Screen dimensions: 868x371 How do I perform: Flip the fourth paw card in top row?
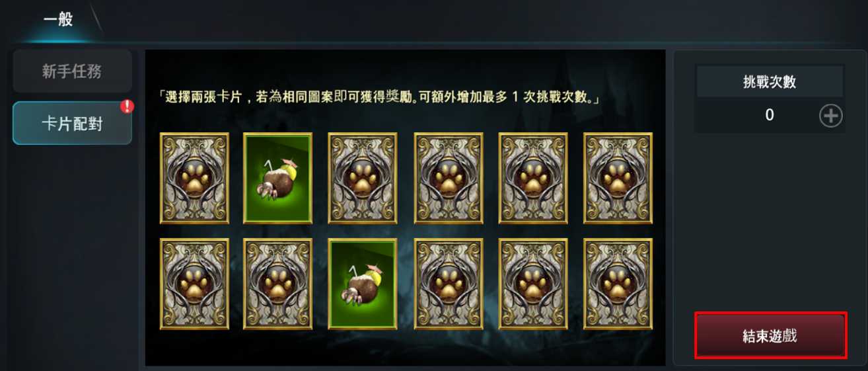coord(449,178)
